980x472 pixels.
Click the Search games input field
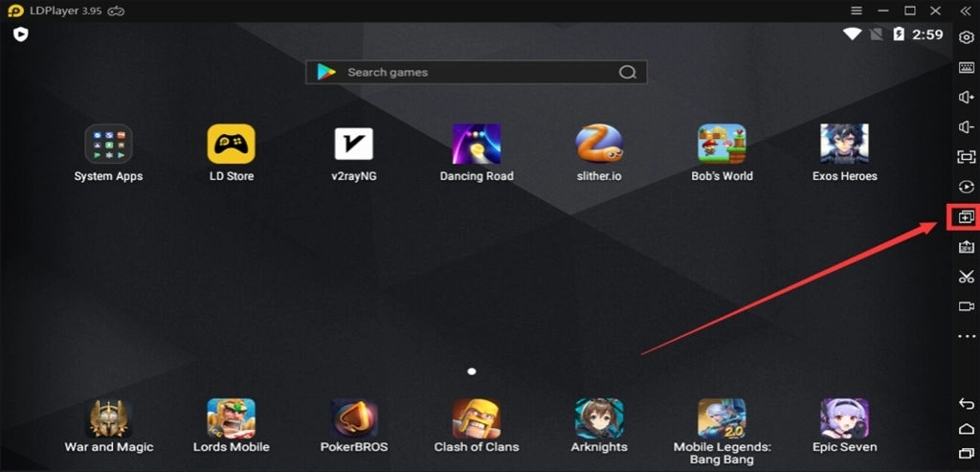(477, 73)
